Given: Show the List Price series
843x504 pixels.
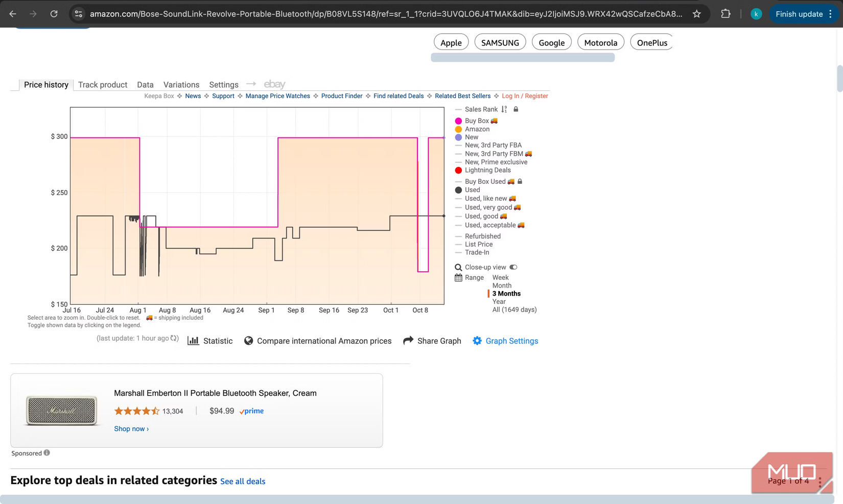Looking at the screenshot, I should pyautogui.click(x=474, y=245).
